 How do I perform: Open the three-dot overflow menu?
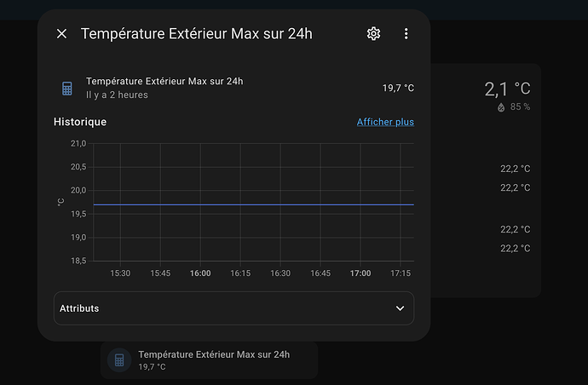(406, 34)
